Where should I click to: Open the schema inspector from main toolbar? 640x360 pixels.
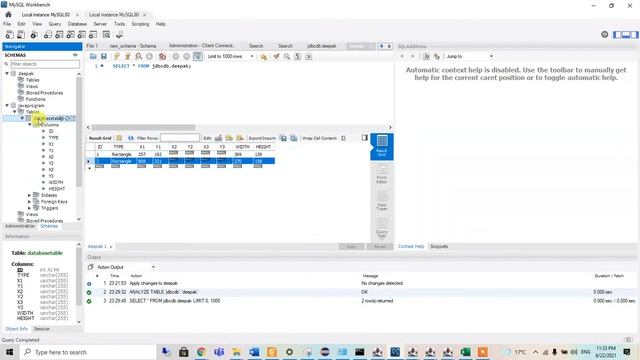pyautogui.click(x=34, y=35)
